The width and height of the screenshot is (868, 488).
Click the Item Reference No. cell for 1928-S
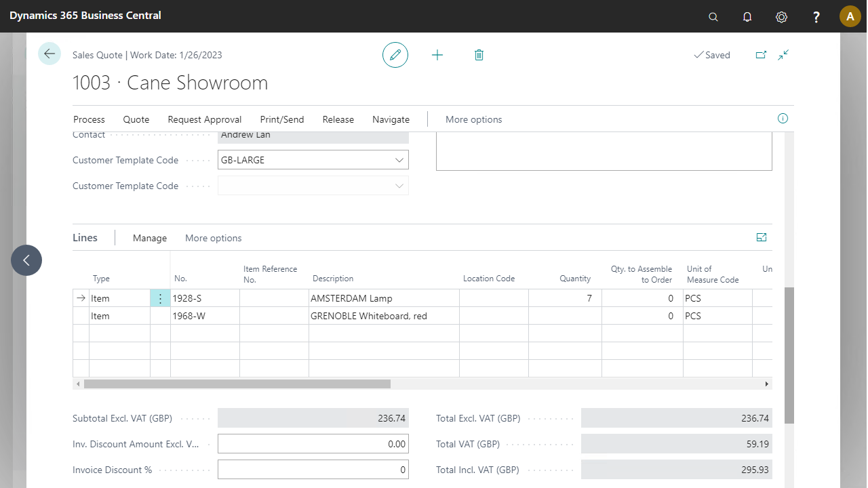coord(274,298)
